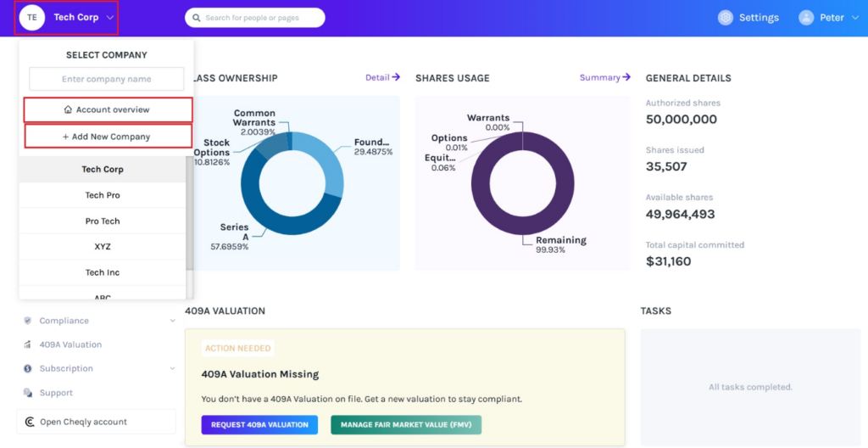Click the Support sidebar icon
The image size is (868, 448).
28,393
